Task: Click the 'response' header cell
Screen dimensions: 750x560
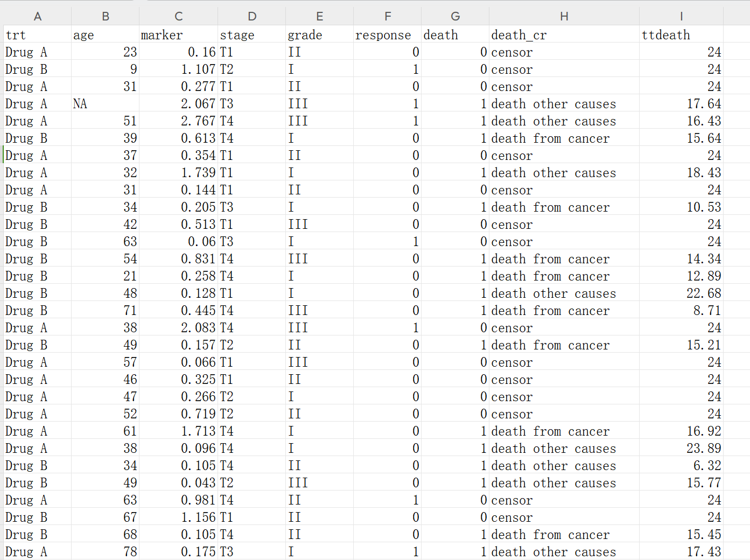Action: coord(387,34)
